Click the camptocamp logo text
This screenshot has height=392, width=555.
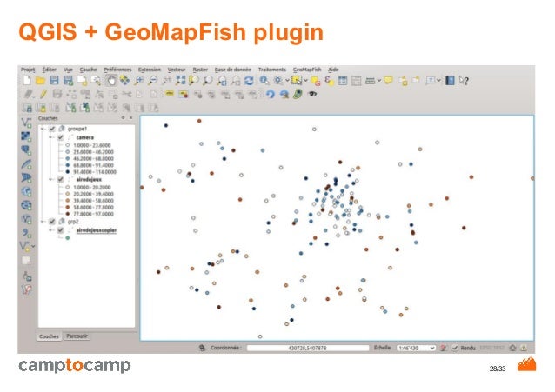(x=75, y=365)
